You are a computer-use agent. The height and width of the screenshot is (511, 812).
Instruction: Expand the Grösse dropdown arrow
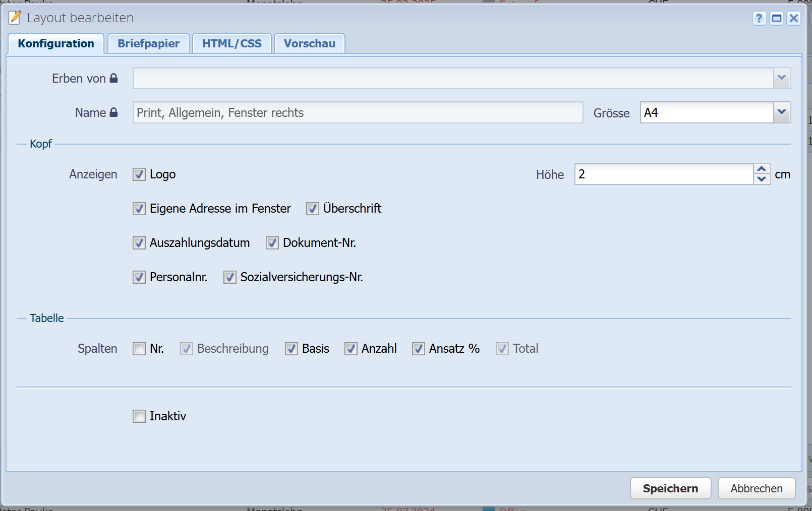pyautogui.click(x=782, y=112)
